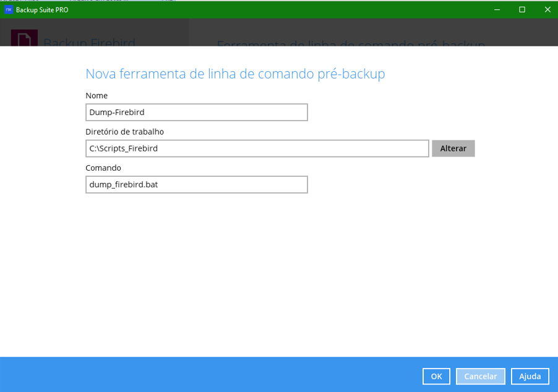Click the Diretório de trabalho label
The height and width of the screenshot is (392, 558).
coord(124,132)
